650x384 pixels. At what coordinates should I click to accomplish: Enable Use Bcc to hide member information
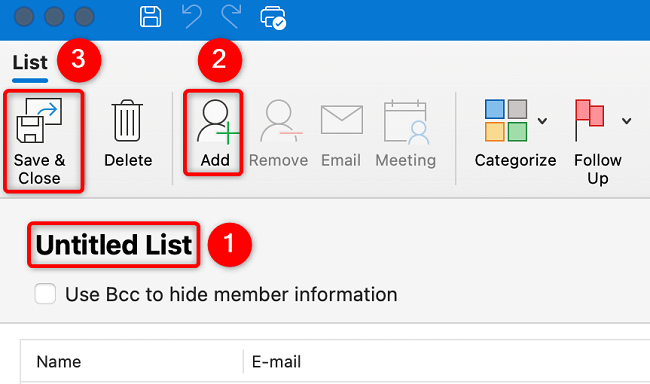tap(45, 294)
